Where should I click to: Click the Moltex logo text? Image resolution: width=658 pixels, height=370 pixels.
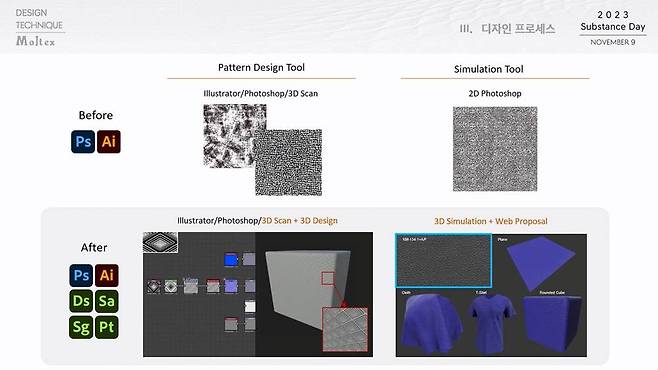pyautogui.click(x=36, y=41)
